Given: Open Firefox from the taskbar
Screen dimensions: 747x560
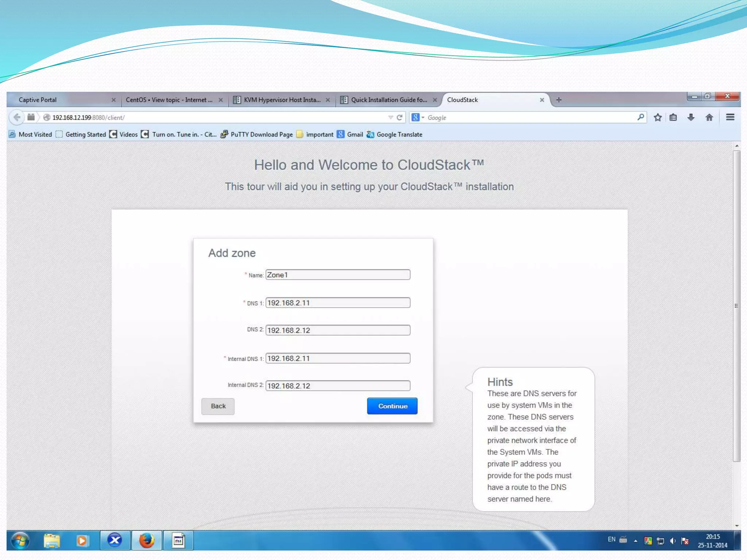Looking at the screenshot, I should click(147, 540).
